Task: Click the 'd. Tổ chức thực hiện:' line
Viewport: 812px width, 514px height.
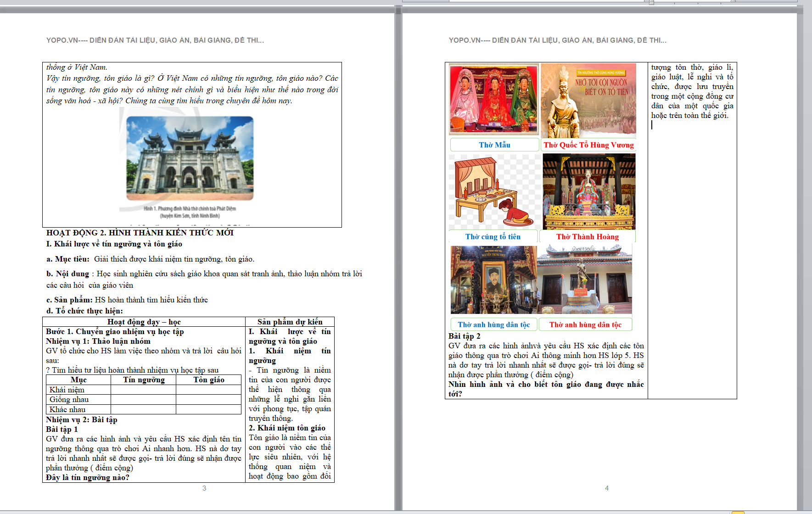Action: [84, 311]
